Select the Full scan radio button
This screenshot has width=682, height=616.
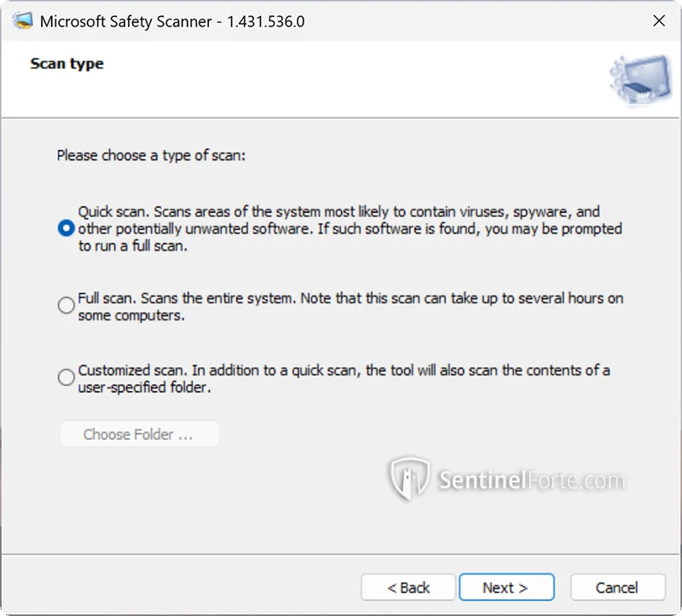tap(66, 306)
